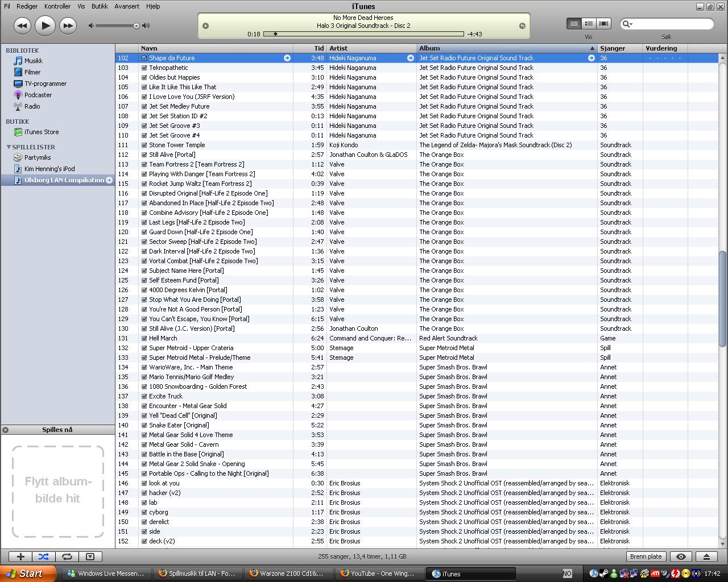Image resolution: width=728 pixels, height=582 pixels.
Task: Click the scrollbar down arrow
Action: [x=722, y=544]
